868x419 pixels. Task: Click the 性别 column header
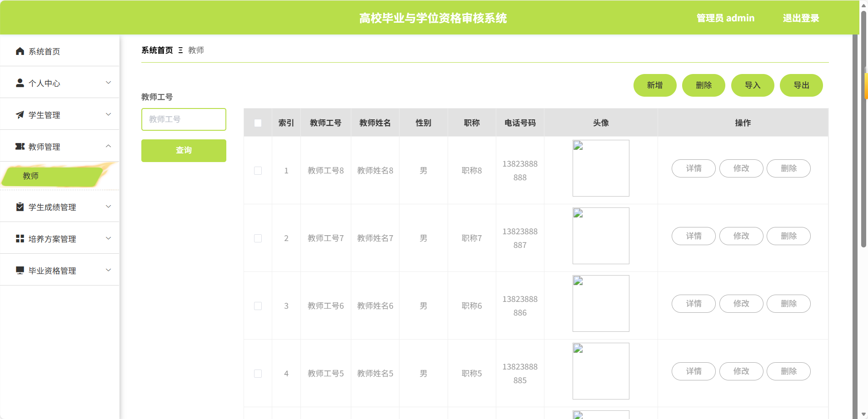point(423,123)
